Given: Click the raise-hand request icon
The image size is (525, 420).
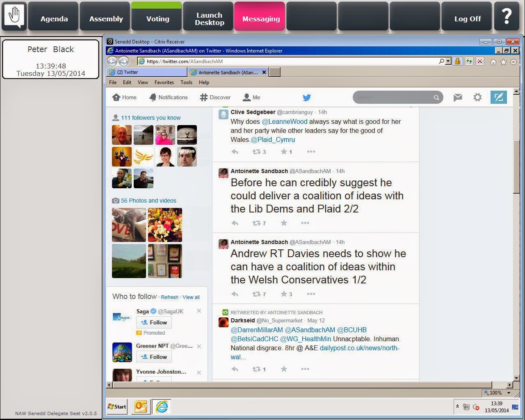Looking at the screenshot, I should 14,16.
